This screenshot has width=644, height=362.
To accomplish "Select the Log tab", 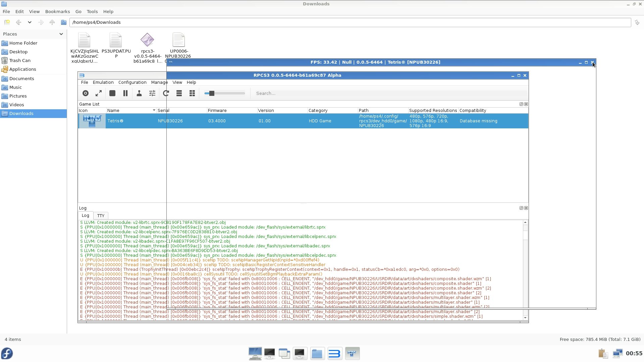I will 86,216.
